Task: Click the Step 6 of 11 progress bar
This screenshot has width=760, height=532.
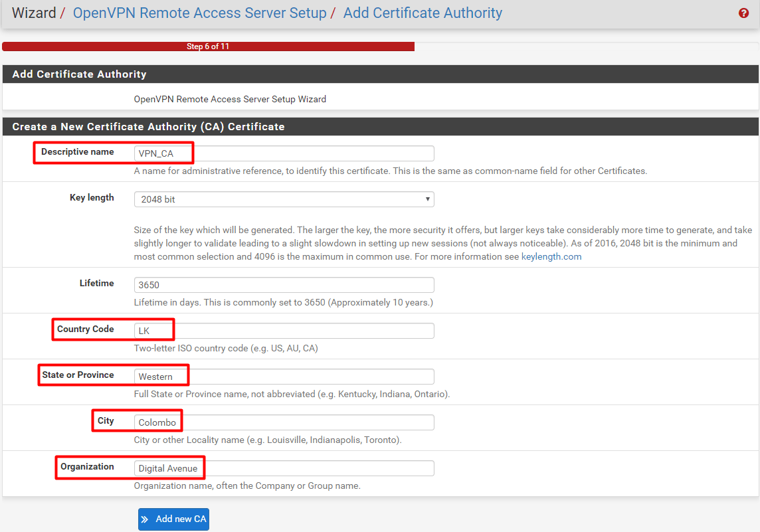Action: [x=208, y=46]
